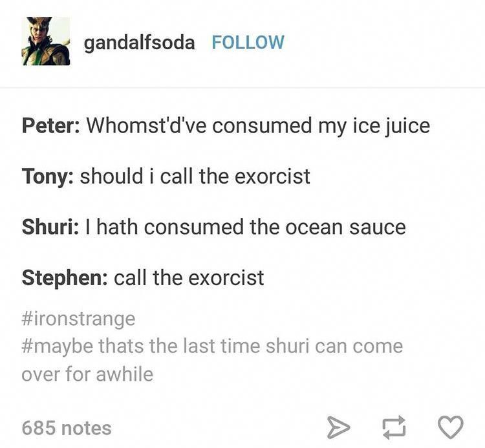
Task: Click the bold name Peter:
Action: click(x=51, y=126)
